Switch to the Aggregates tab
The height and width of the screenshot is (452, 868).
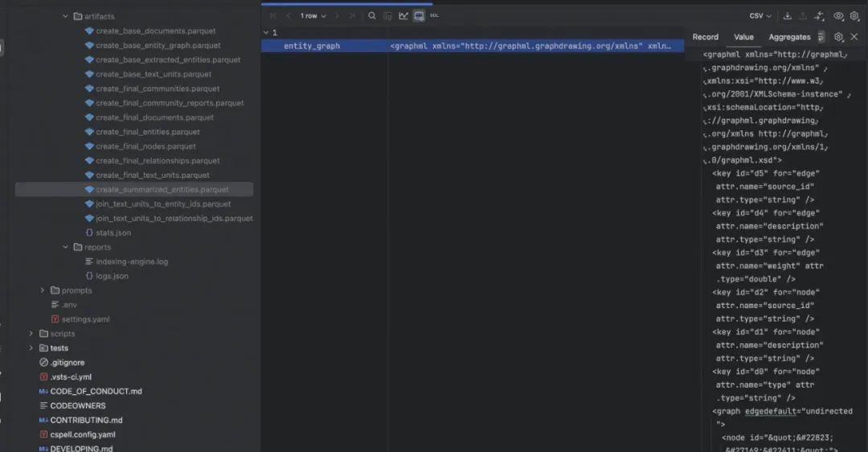(x=789, y=37)
